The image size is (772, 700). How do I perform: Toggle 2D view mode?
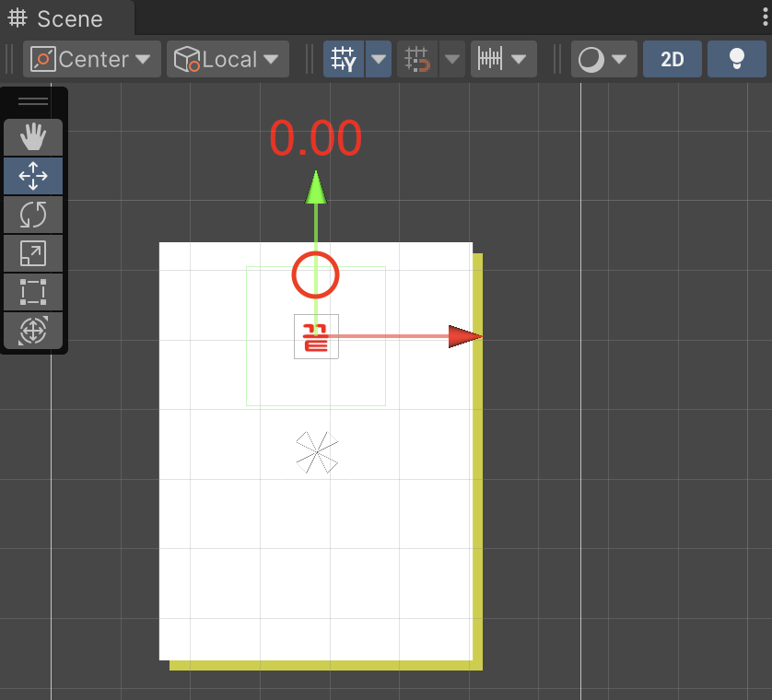tap(673, 59)
